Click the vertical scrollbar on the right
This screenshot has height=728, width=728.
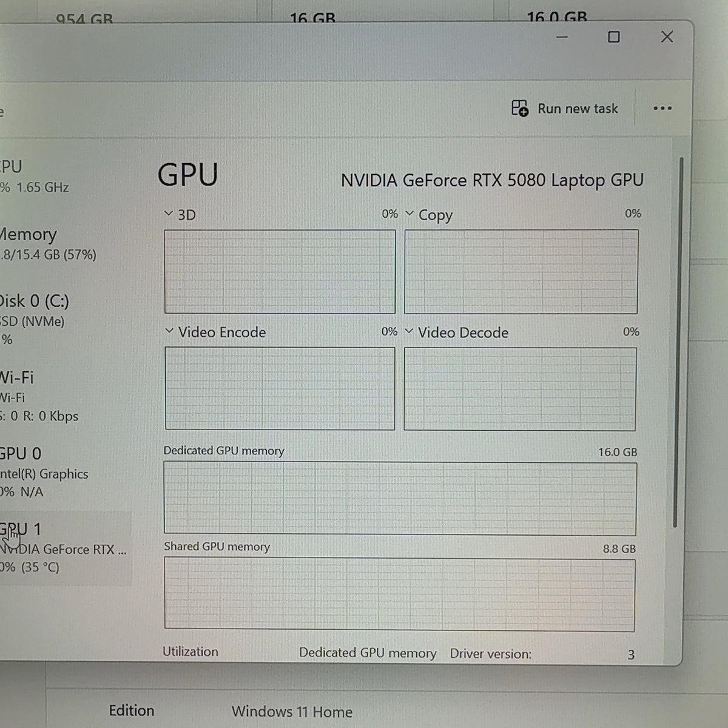681,342
